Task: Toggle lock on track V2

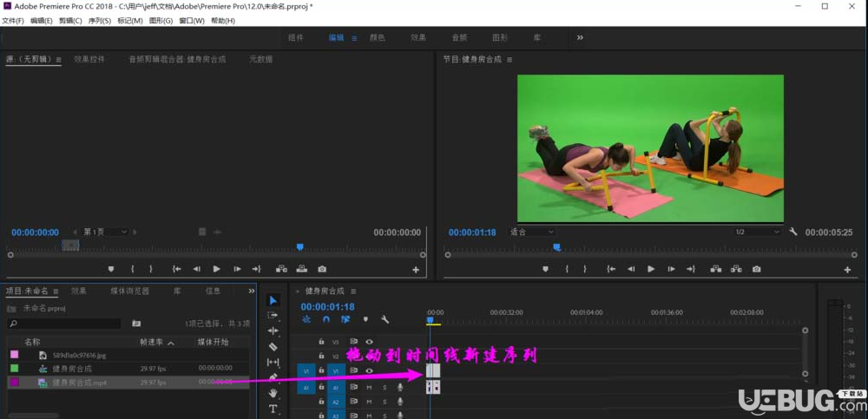Action: (321, 356)
